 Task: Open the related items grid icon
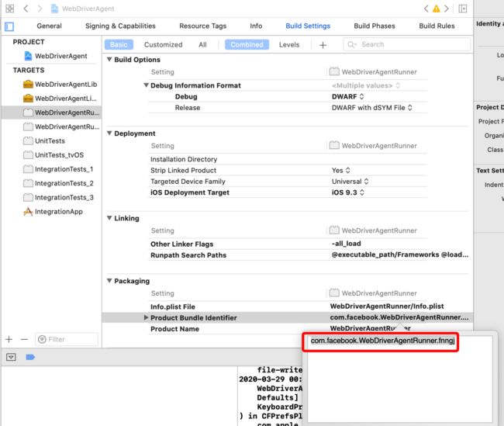(x=10, y=9)
